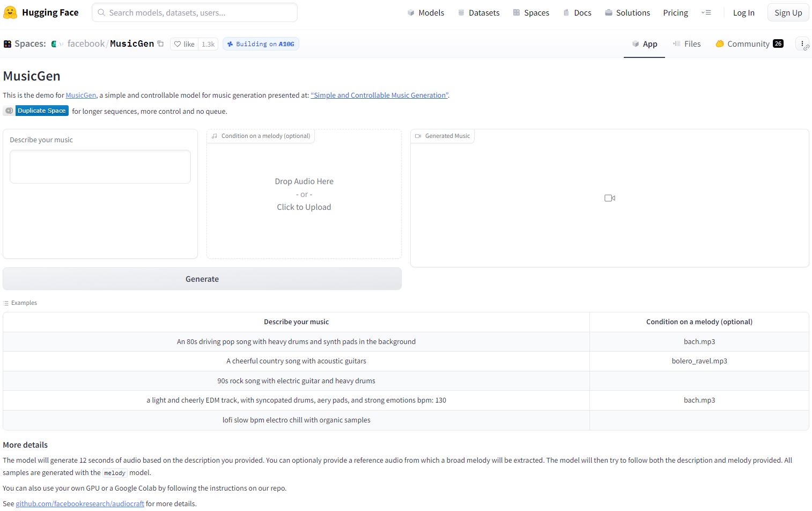Click the Log In link

(x=744, y=12)
